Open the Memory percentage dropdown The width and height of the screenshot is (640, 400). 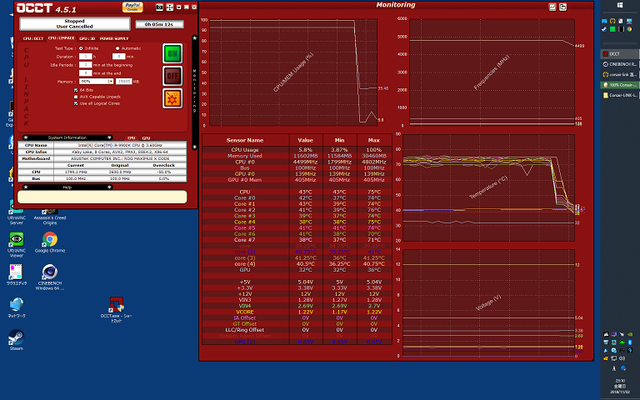[x=96, y=82]
